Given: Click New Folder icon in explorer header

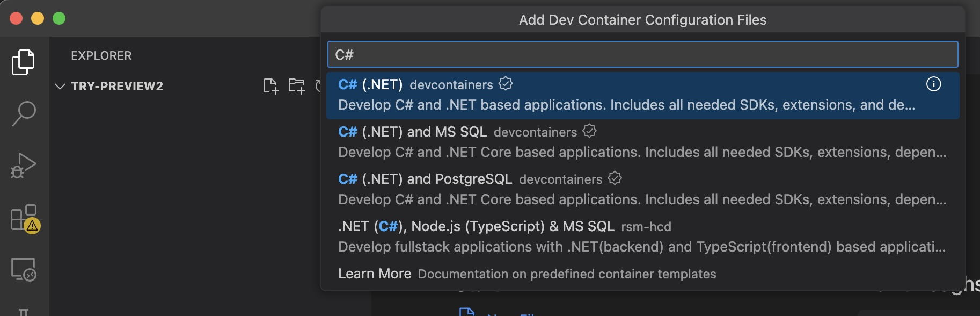Looking at the screenshot, I should (x=296, y=86).
